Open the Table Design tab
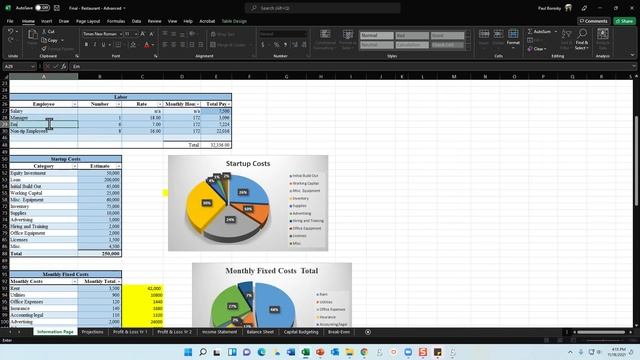Viewport: 640px width, 360px height. 234,21
